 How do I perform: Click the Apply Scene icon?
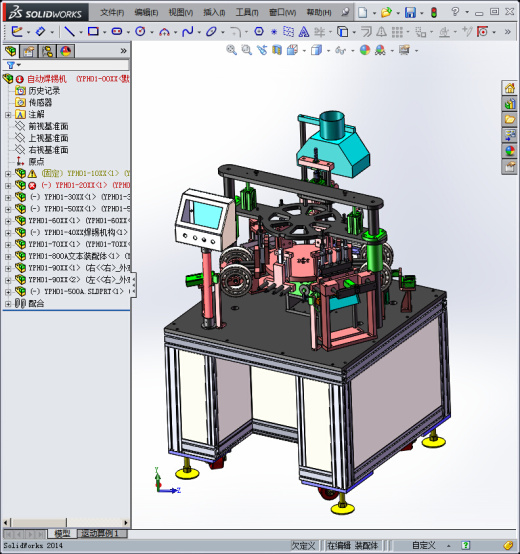[x=380, y=50]
